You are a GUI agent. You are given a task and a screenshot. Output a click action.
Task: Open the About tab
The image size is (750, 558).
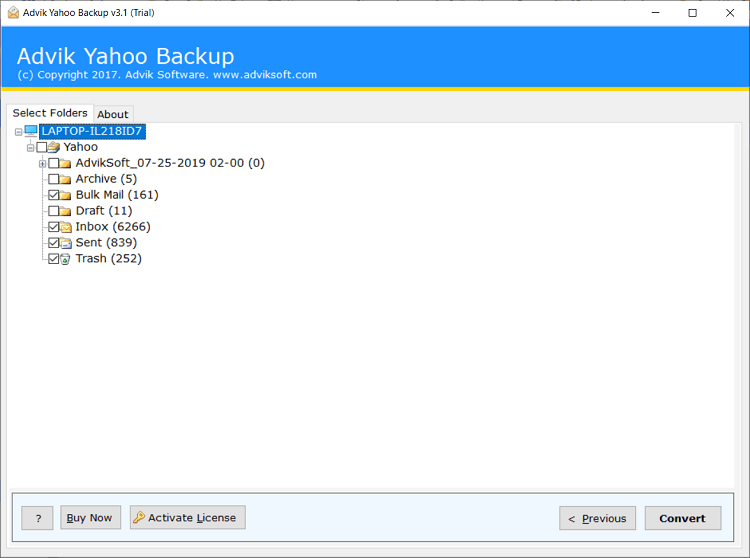[x=113, y=114]
